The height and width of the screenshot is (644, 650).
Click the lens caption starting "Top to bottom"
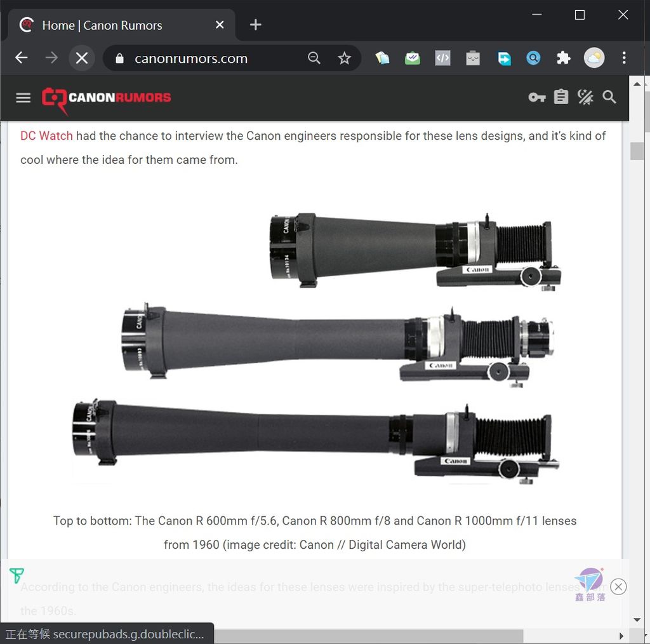point(315,532)
